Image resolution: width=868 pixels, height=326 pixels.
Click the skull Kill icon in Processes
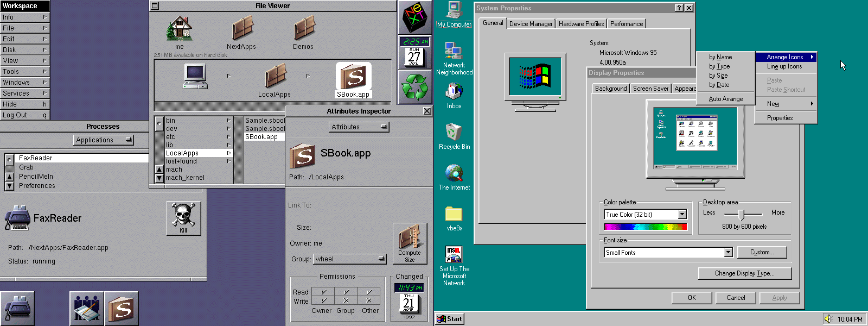point(183,218)
